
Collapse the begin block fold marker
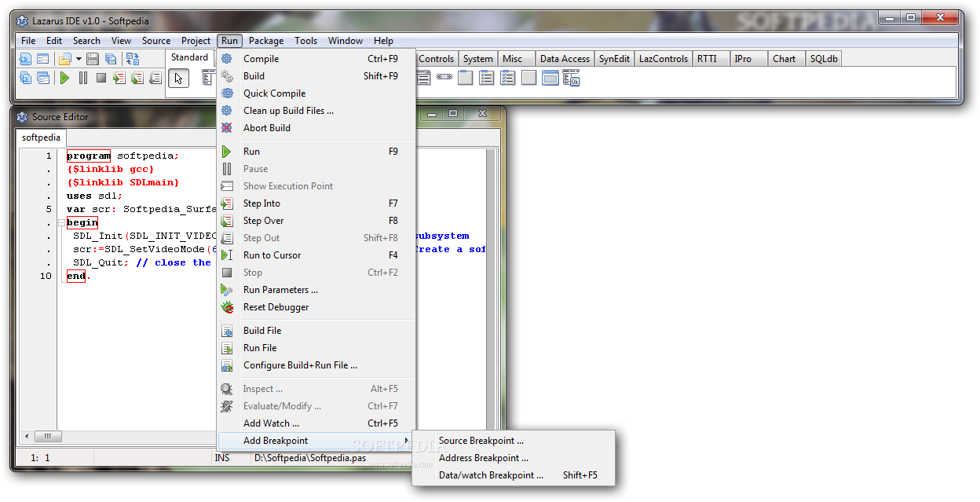click(62, 223)
